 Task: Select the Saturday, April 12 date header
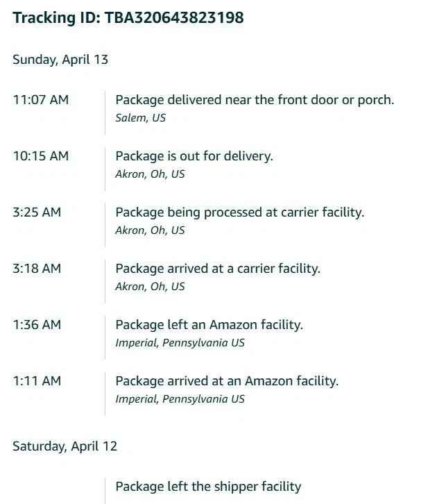coord(65,446)
